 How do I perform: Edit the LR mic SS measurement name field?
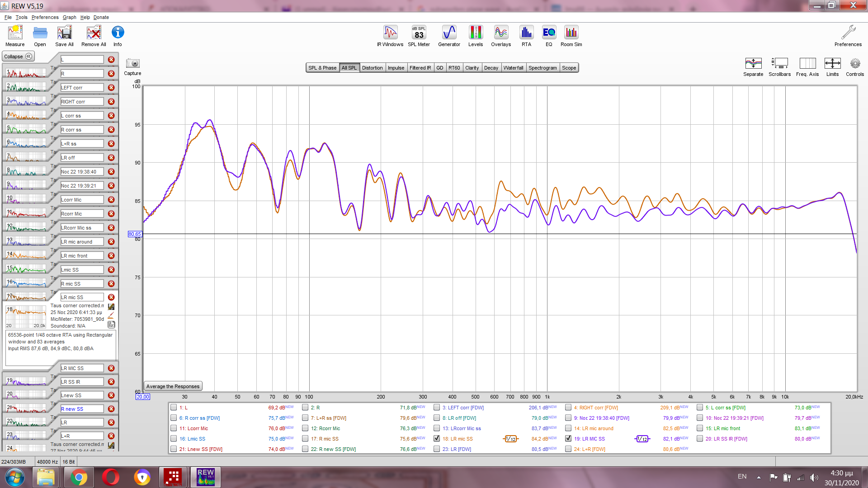[82, 297]
